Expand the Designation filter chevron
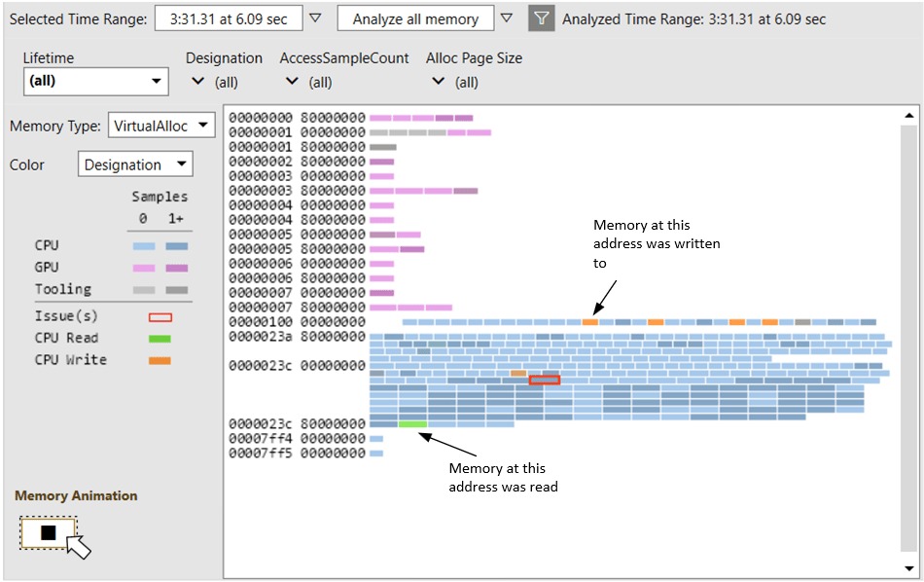 (x=198, y=82)
